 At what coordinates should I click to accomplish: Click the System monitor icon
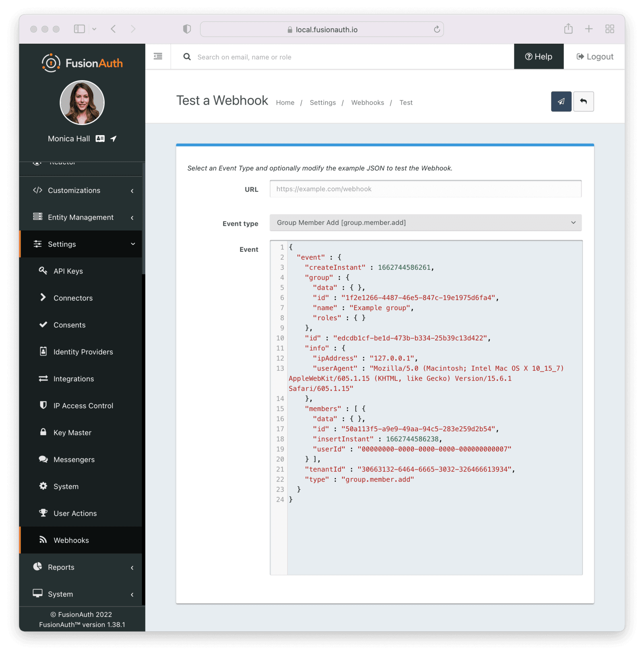point(37,593)
